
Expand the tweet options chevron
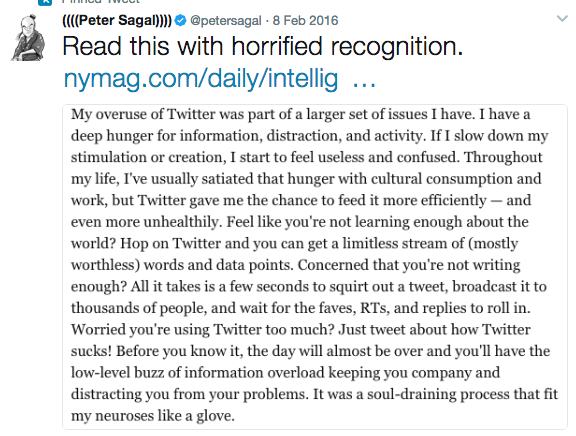click(x=562, y=18)
